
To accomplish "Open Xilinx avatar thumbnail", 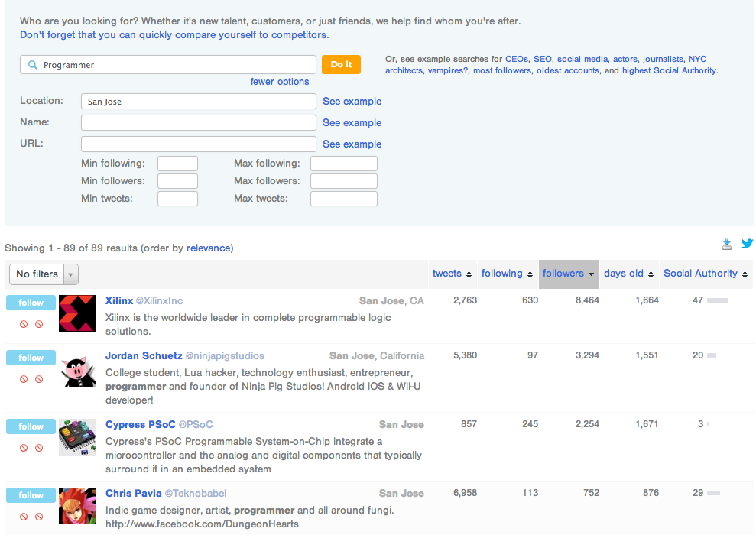I will [x=77, y=313].
